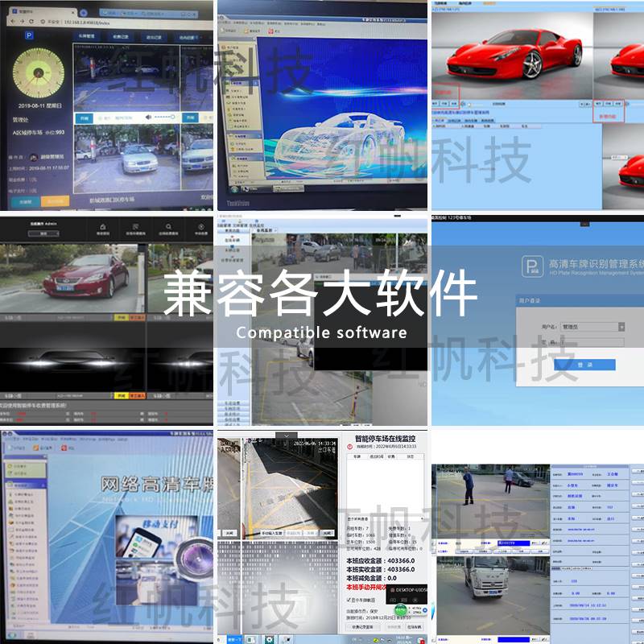Click the browser forward arrow in top-left panel
644x644 pixels.
coord(23,22)
